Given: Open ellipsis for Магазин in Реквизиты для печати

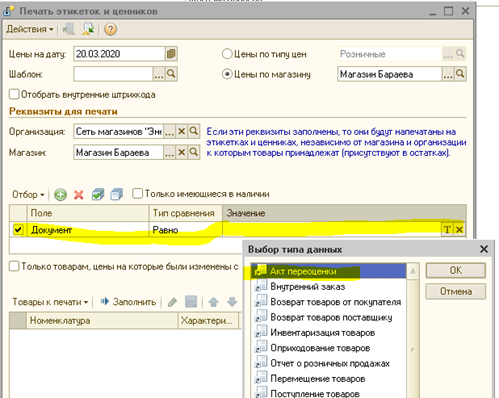Looking at the screenshot, I should [x=169, y=153].
